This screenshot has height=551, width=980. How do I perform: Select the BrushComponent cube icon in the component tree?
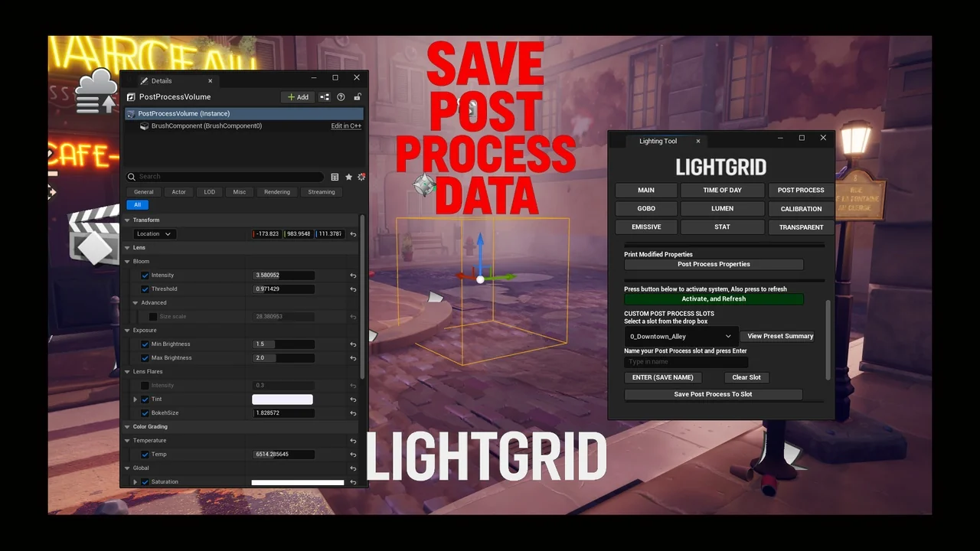(145, 126)
